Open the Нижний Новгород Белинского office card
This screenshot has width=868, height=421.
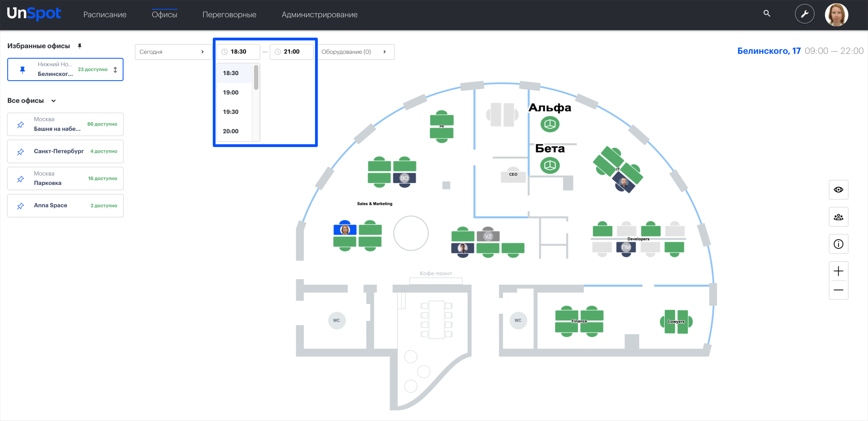click(x=65, y=69)
